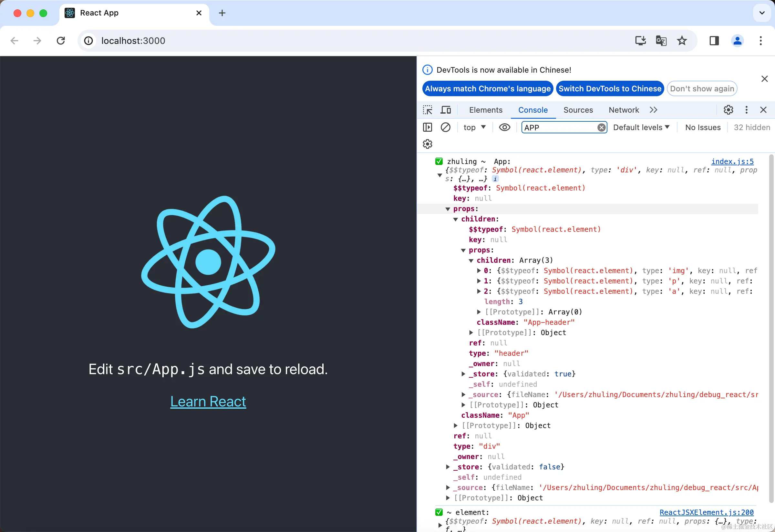Collapse the highlighted props tree node
Image resolution: width=775 pixels, height=532 pixels.
(448, 209)
